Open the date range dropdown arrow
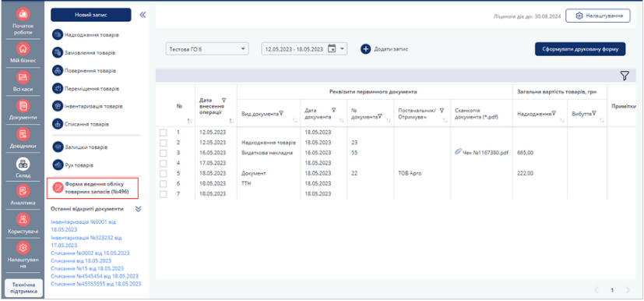Image resolution: width=644 pixels, height=301 pixels. pos(342,48)
